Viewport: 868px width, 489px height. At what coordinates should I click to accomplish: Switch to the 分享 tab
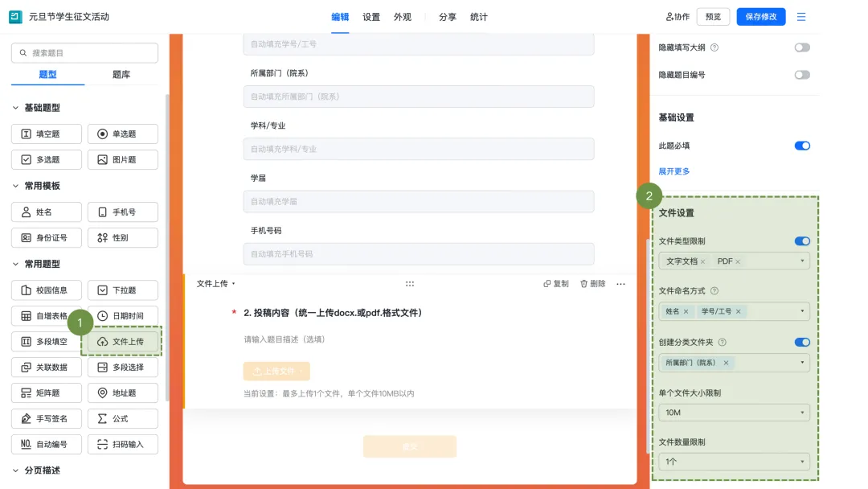pyautogui.click(x=448, y=17)
